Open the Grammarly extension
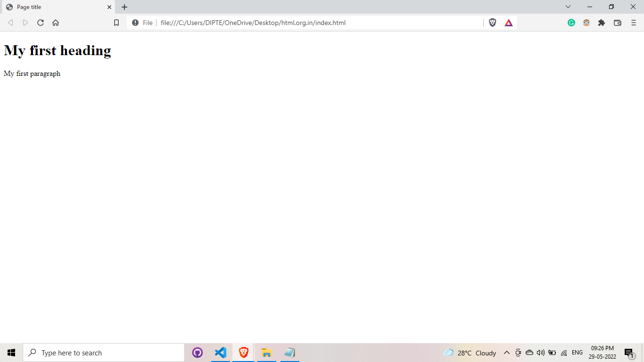The height and width of the screenshot is (362, 644). [571, 22]
